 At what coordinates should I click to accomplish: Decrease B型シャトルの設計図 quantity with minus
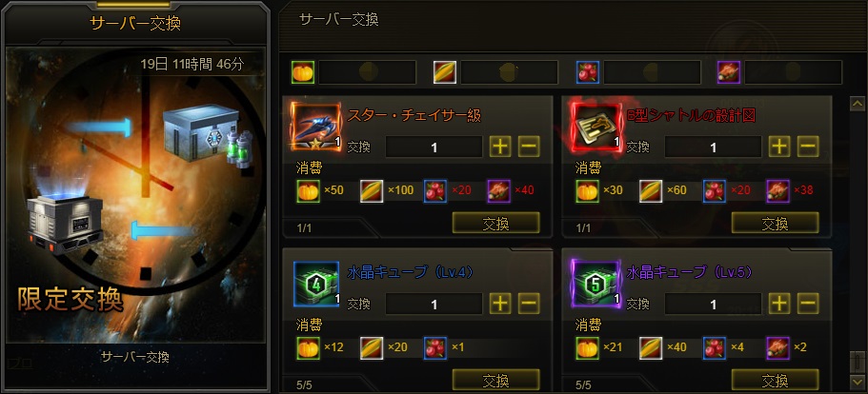point(808,147)
